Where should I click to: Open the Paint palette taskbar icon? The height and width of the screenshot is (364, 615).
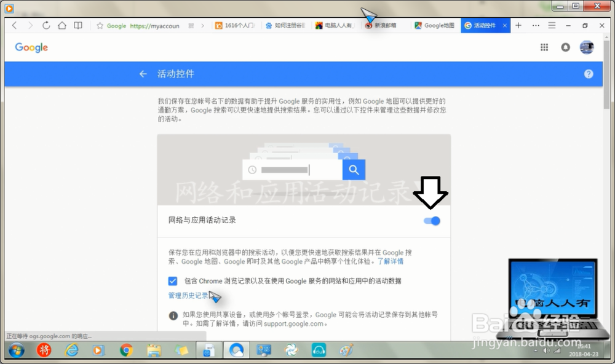tap(346, 350)
